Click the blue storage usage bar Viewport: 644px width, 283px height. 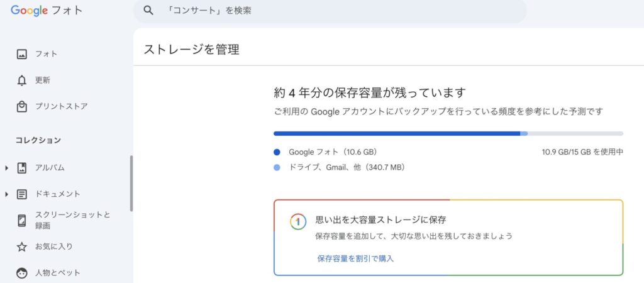tap(396, 133)
